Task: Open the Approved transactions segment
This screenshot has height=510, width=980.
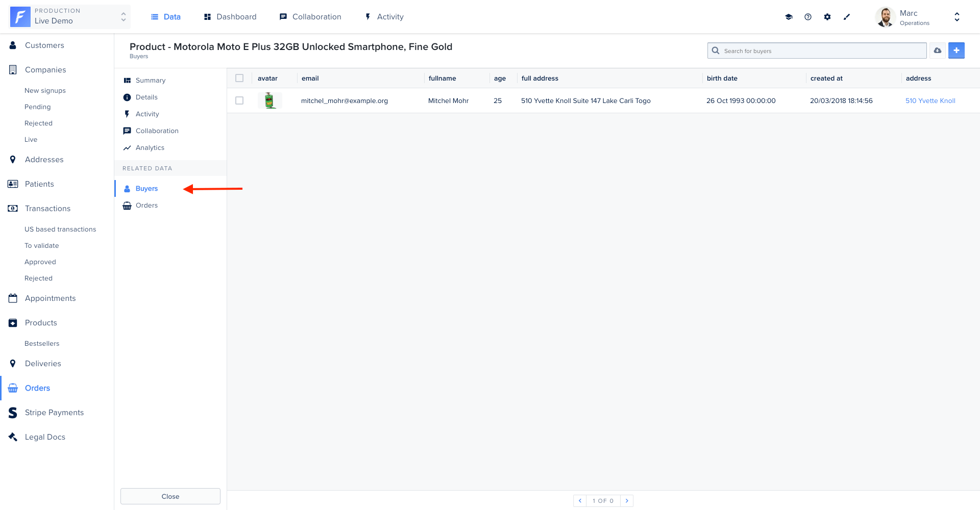Action: pyautogui.click(x=40, y=262)
